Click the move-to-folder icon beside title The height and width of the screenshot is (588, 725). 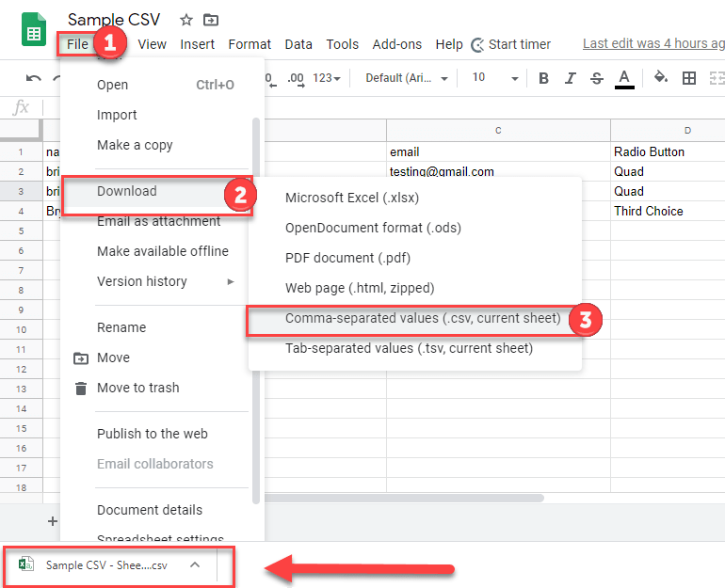[210, 20]
